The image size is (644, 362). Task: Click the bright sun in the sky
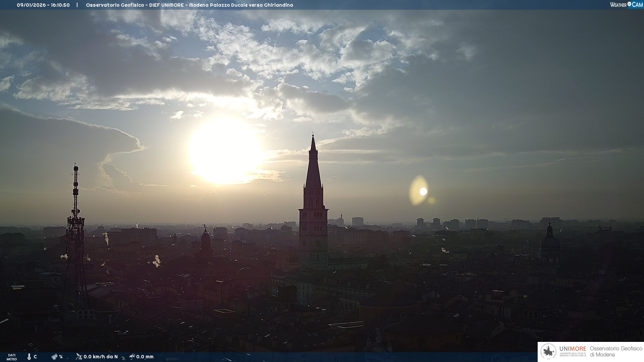[225, 151]
